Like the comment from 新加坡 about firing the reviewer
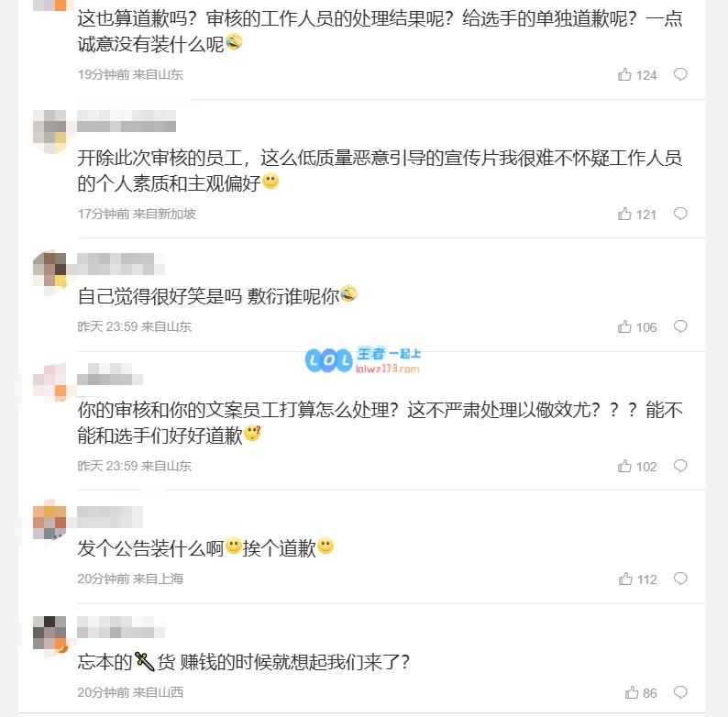Screen dimensions: 728x717 pyautogui.click(x=625, y=215)
